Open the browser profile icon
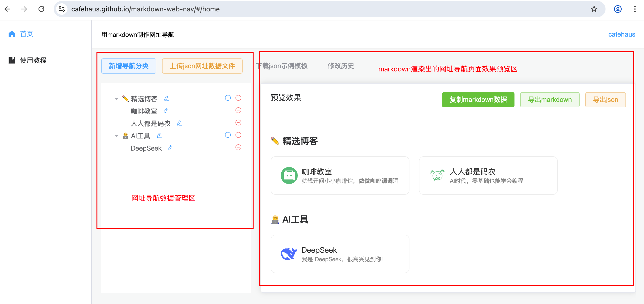 (x=618, y=9)
